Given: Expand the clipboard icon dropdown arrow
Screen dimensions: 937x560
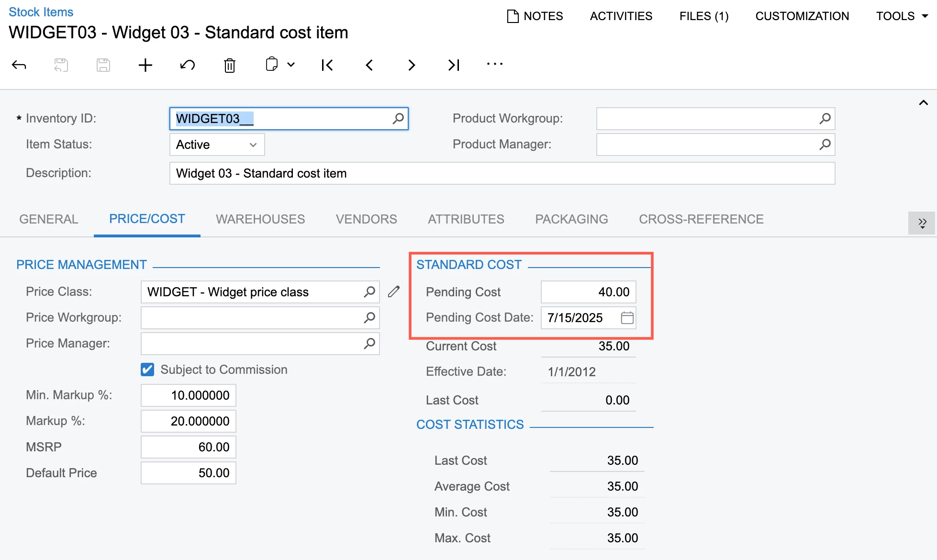Looking at the screenshot, I should [291, 65].
